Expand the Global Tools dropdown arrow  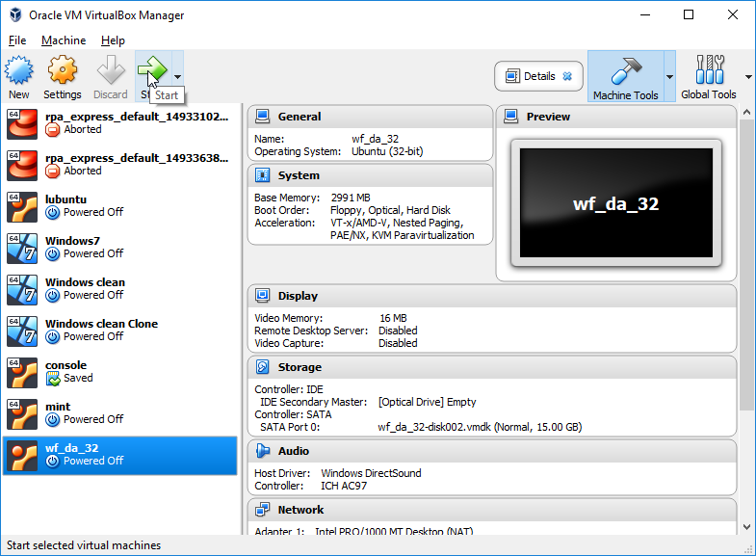coord(748,77)
